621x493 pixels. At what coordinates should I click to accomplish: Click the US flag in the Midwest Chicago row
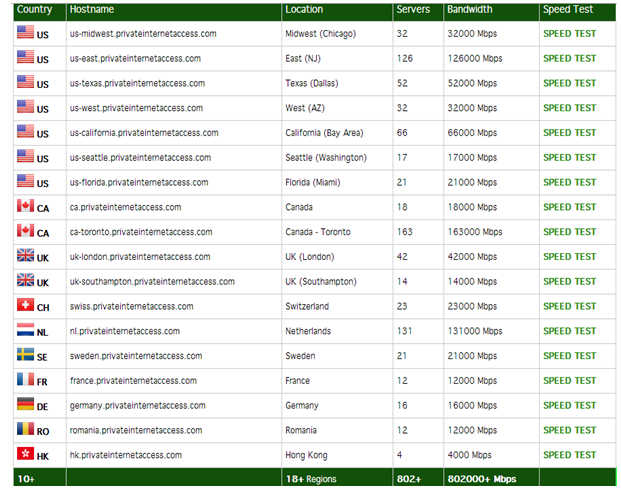[25, 32]
